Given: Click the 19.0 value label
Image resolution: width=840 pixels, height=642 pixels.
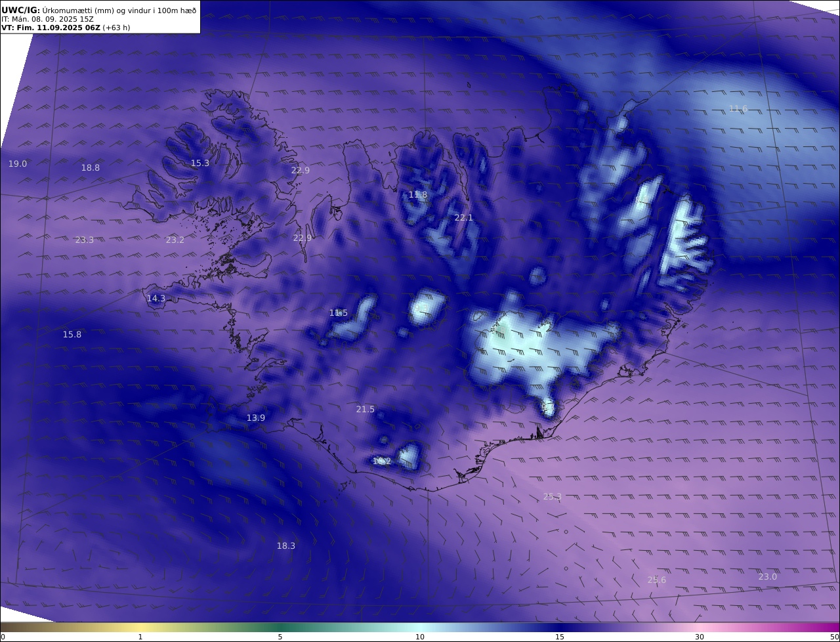Looking at the screenshot, I should (x=18, y=164).
